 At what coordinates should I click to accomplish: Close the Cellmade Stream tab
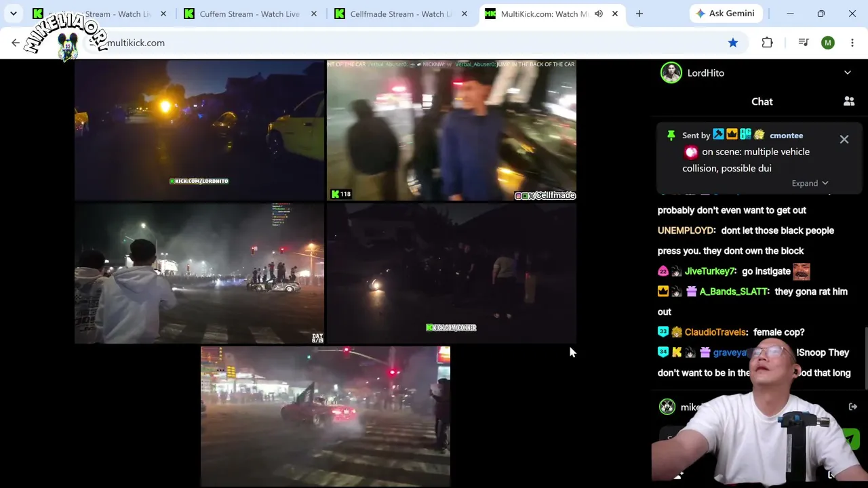(x=464, y=14)
